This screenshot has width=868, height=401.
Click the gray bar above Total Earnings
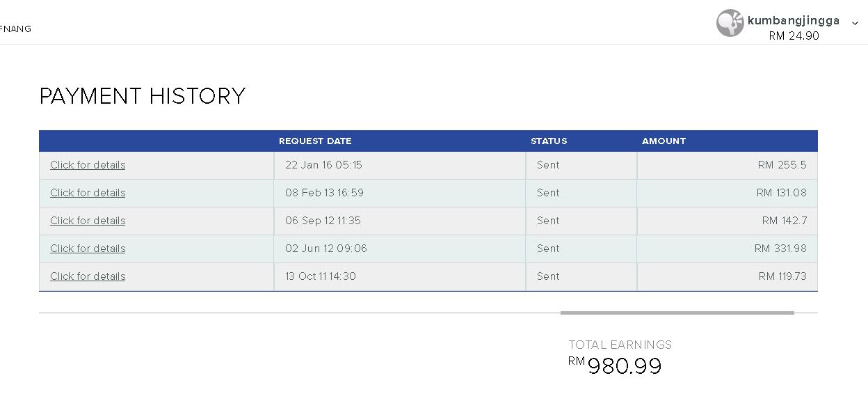click(677, 313)
